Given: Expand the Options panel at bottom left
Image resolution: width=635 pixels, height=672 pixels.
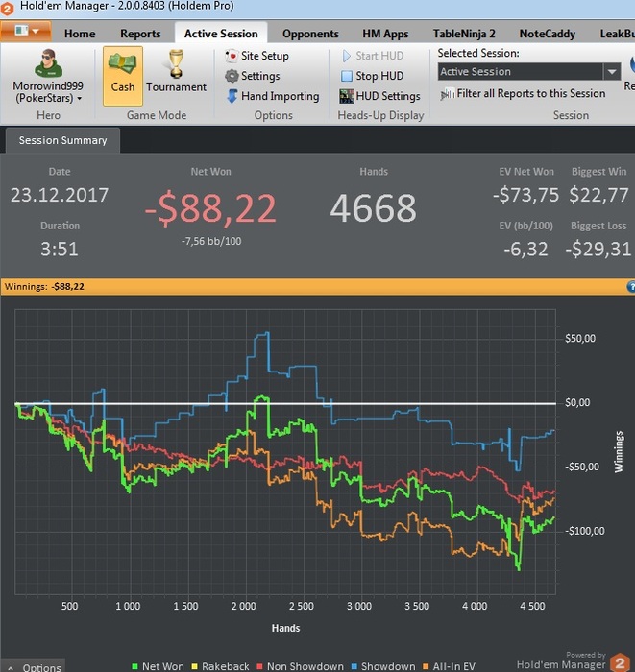Looking at the screenshot, I should pyautogui.click(x=35, y=667).
